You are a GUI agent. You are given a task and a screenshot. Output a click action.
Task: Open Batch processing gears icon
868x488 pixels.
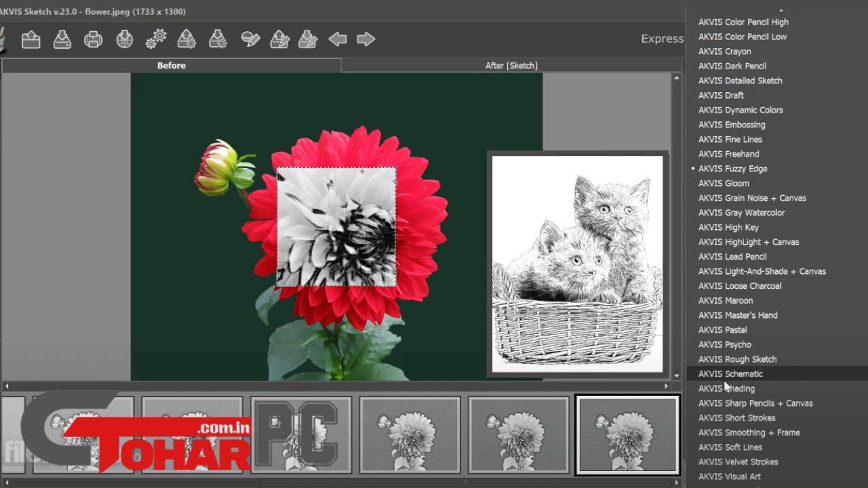point(155,39)
